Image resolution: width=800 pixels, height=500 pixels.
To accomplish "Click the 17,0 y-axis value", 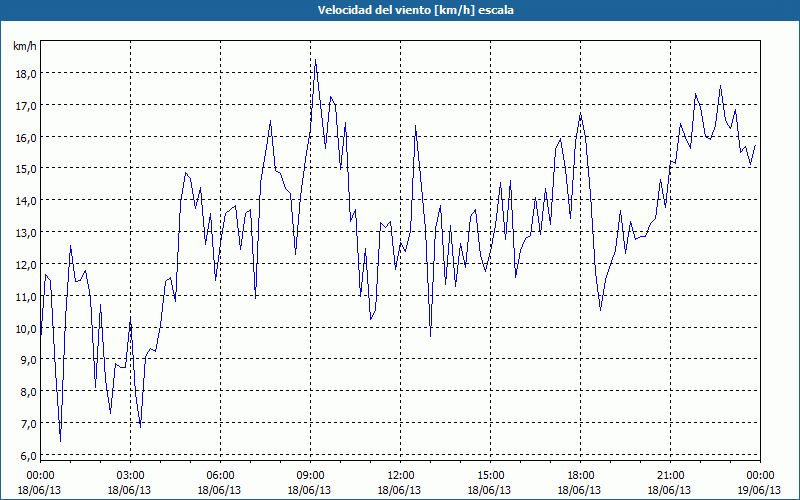I will click(x=26, y=106).
